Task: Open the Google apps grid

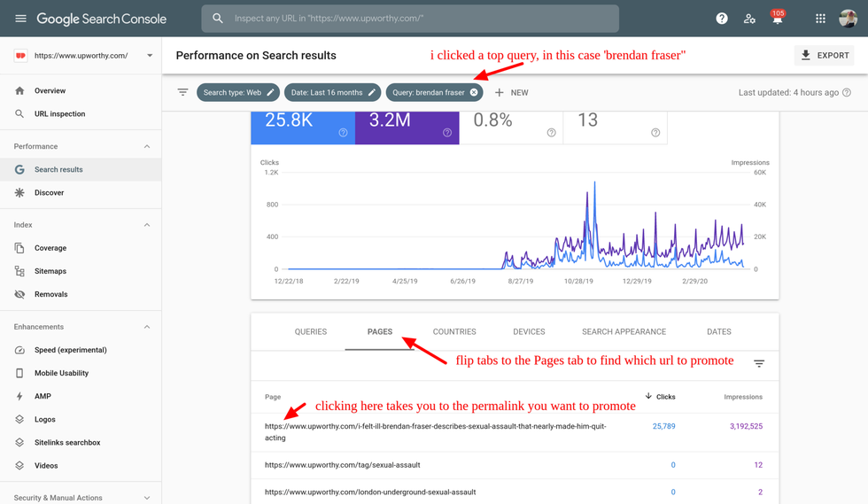Action: pyautogui.click(x=820, y=19)
